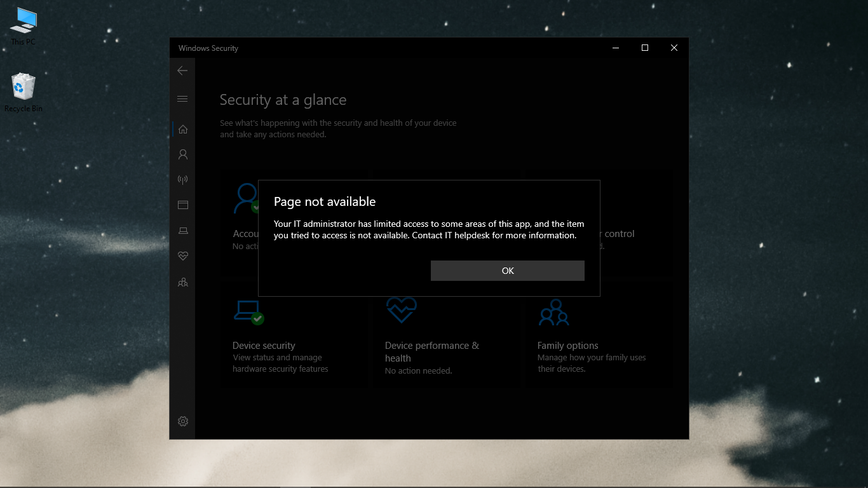The width and height of the screenshot is (868, 488).
Task: Open Device performance & health heart icon in sidebar
Action: pyautogui.click(x=183, y=256)
